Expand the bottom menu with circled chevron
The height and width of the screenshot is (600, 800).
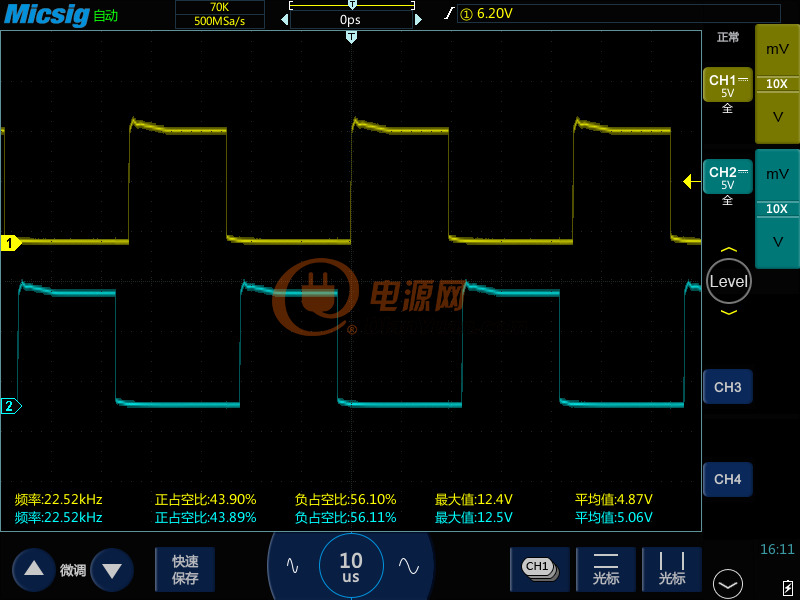[x=728, y=584]
